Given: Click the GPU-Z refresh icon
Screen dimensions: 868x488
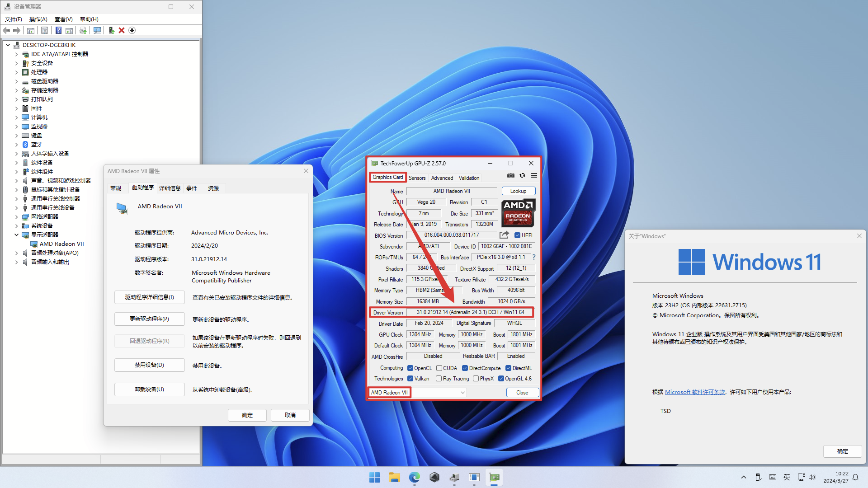Looking at the screenshot, I should click(x=522, y=175).
